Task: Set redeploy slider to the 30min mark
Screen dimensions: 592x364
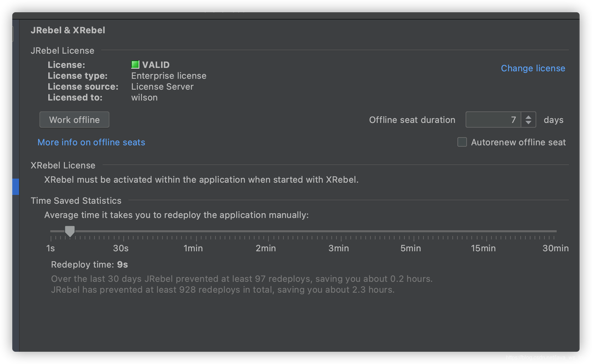Action: coord(555,231)
